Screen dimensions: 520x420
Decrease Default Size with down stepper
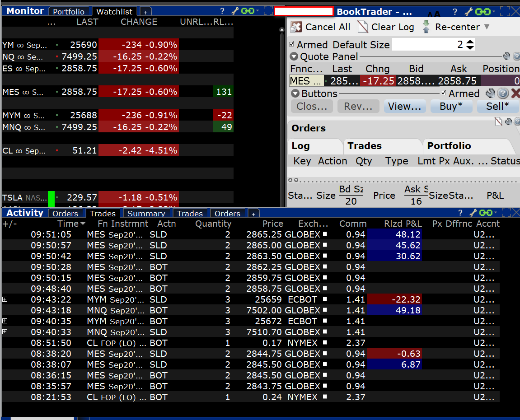(x=470, y=47)
